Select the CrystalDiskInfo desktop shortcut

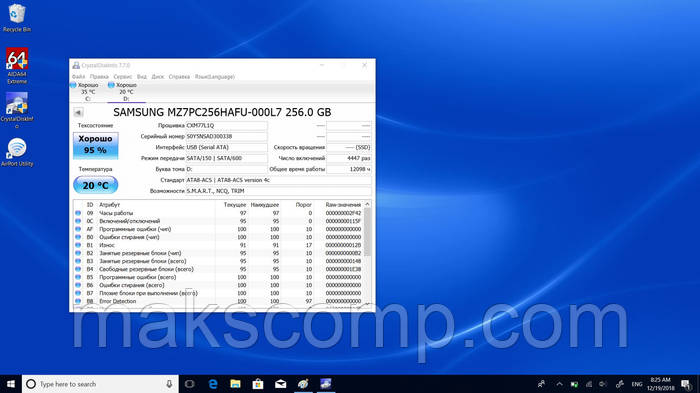17,110
